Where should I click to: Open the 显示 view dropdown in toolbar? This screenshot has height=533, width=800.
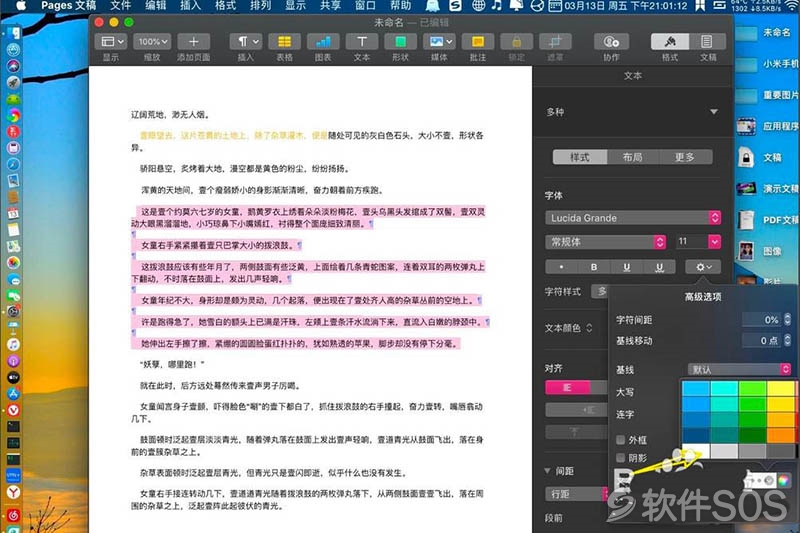(110, 41)
